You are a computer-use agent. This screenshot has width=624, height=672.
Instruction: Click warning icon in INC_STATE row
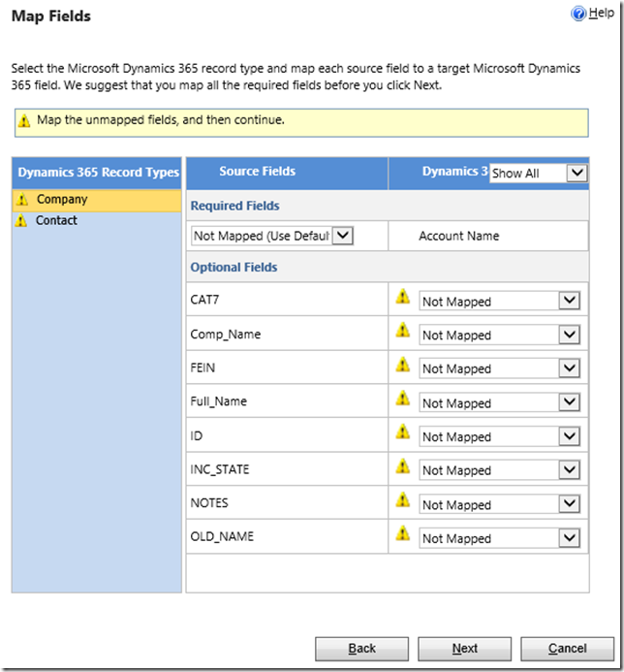tap(402, 465)
